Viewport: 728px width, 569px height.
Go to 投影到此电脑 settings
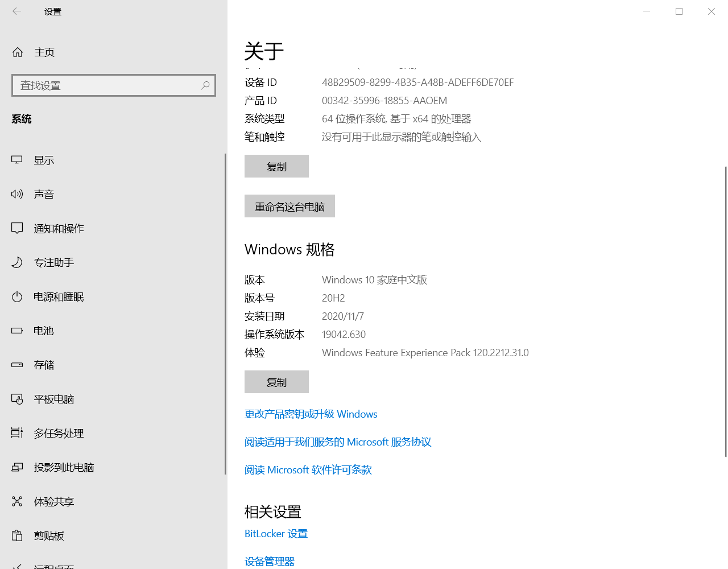pyautogui.click(x=64, y=467)
